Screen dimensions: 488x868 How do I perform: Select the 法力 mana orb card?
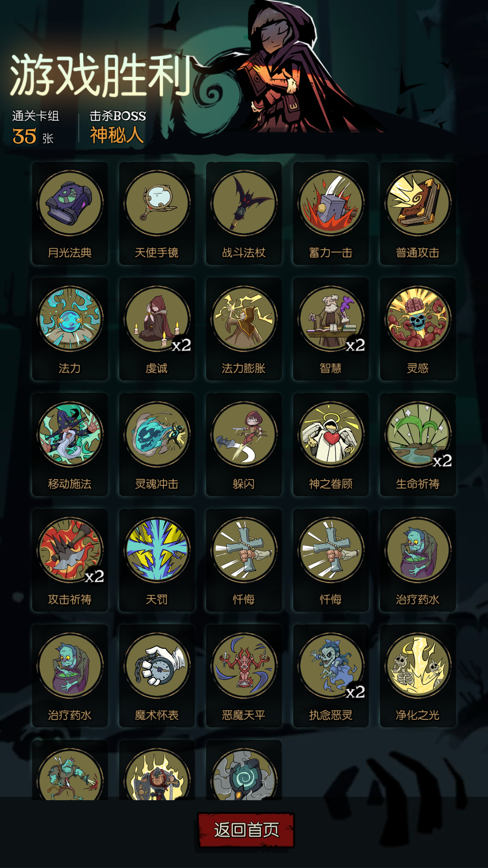tap(70, 329)
